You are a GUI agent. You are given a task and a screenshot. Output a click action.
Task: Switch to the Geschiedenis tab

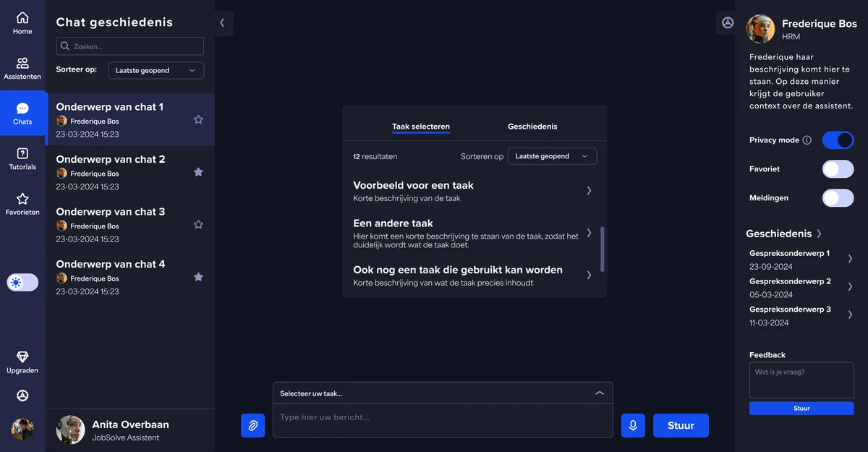[532, 126]
